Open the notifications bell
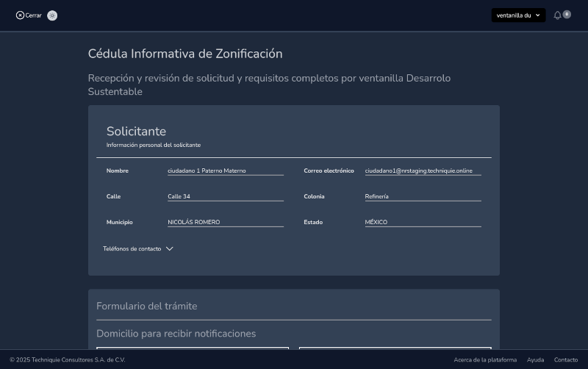The width and height of the screenshot is (588, 369). coord(557,15)
